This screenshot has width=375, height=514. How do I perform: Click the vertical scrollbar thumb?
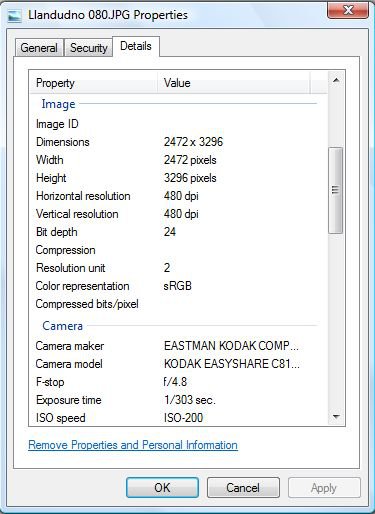point(336,190)
